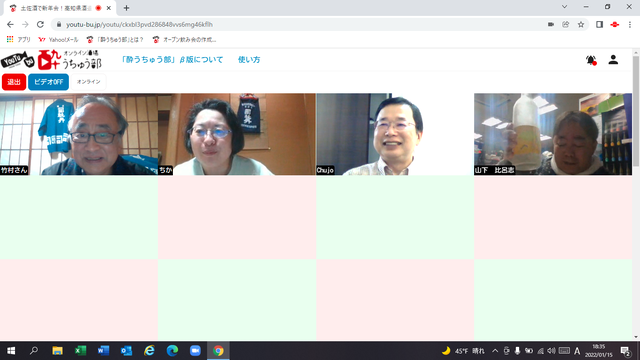Open the 使い方 usage link

249,60
